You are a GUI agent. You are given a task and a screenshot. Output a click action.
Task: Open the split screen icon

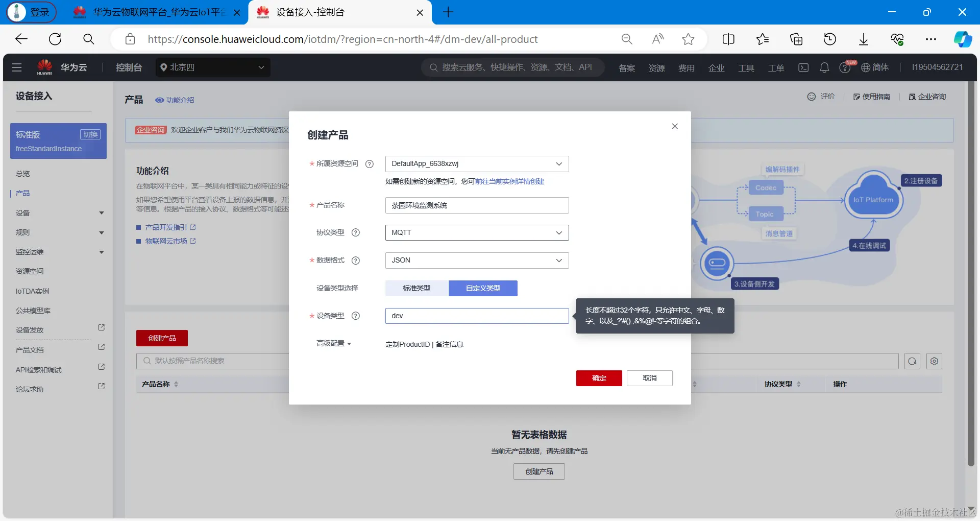point(728,39)
